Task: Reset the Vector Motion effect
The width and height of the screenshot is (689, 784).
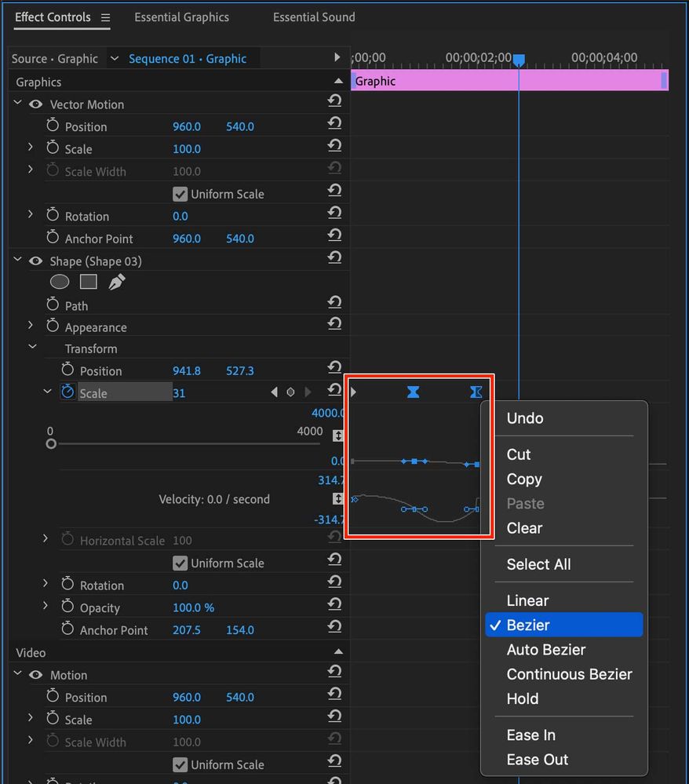Action: pos(335,100)
